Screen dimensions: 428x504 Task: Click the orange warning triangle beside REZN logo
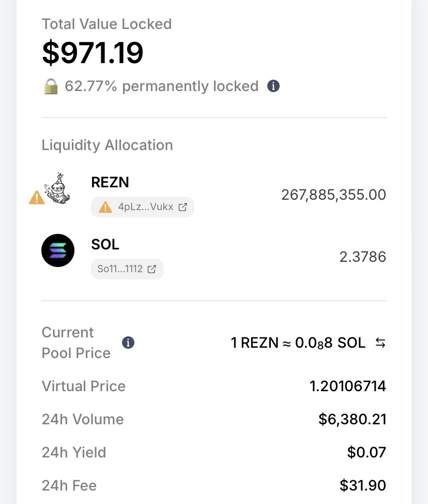pyautogui.click(x=37, y=197)
